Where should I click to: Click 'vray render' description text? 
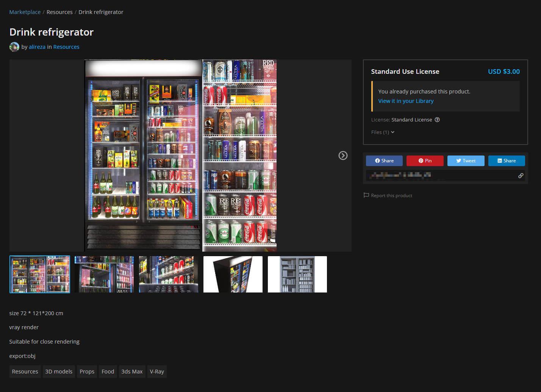point(24,327)
